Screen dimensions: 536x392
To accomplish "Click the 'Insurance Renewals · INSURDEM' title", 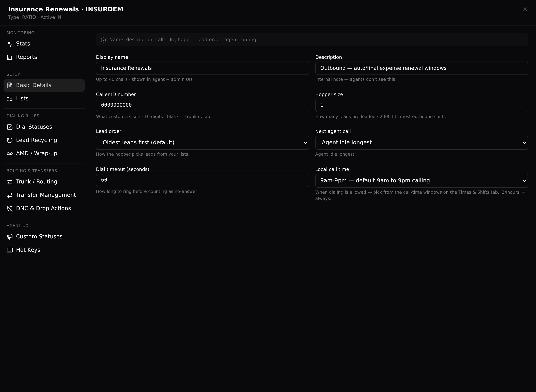I will pos(66,9).
